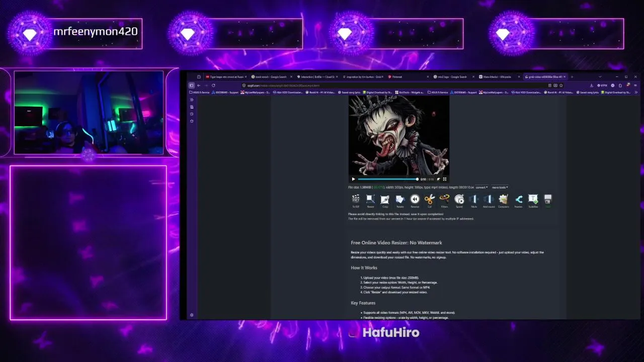Choose the Rotate video tool
The height and width of the screenshot is (362, 644).
400,201
